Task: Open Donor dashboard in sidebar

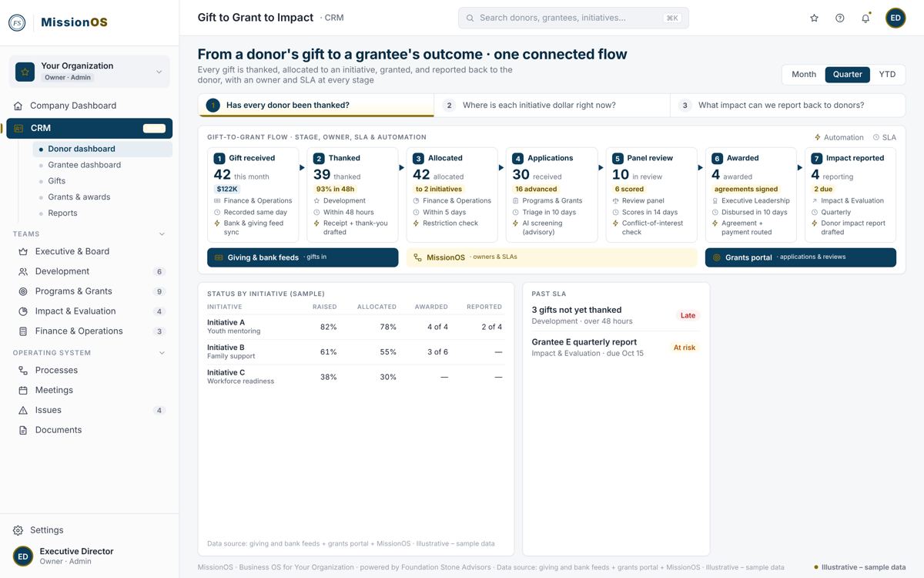Action: (102, 149)
